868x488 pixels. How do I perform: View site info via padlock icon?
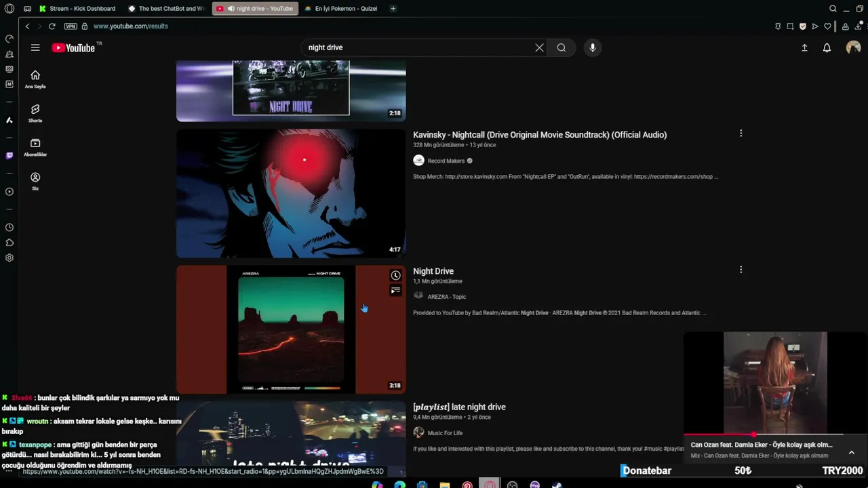(85, 26)
